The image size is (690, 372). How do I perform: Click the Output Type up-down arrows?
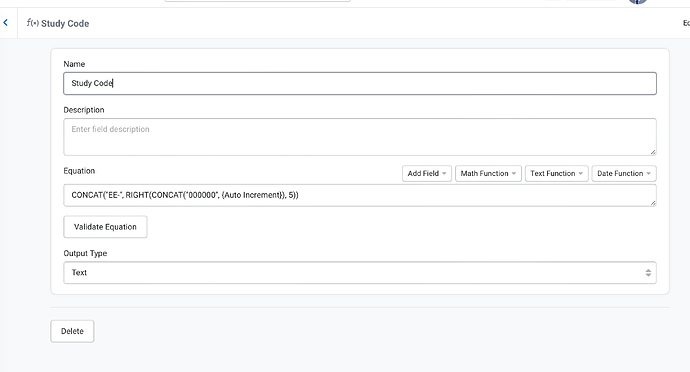tap(648, 273)
